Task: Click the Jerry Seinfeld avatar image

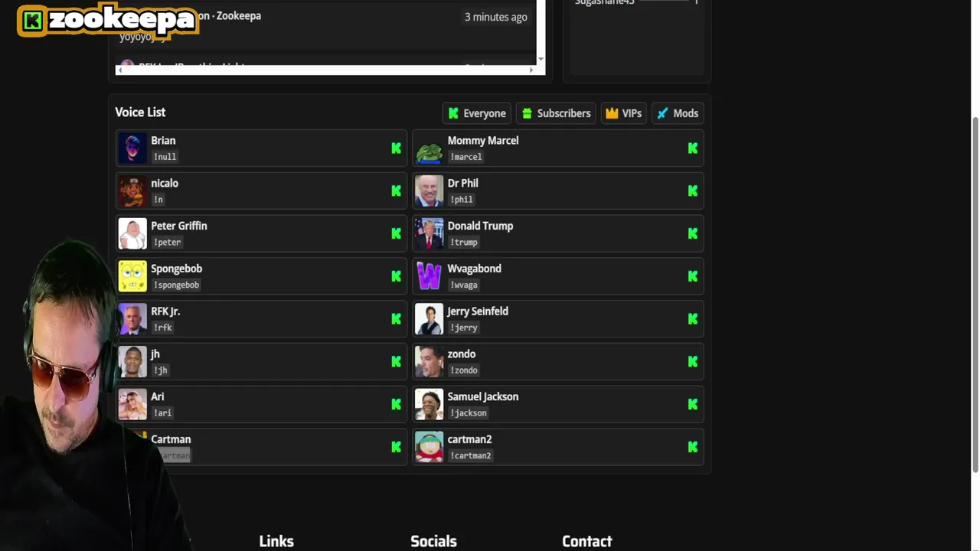Action: (x=429, y=319)
